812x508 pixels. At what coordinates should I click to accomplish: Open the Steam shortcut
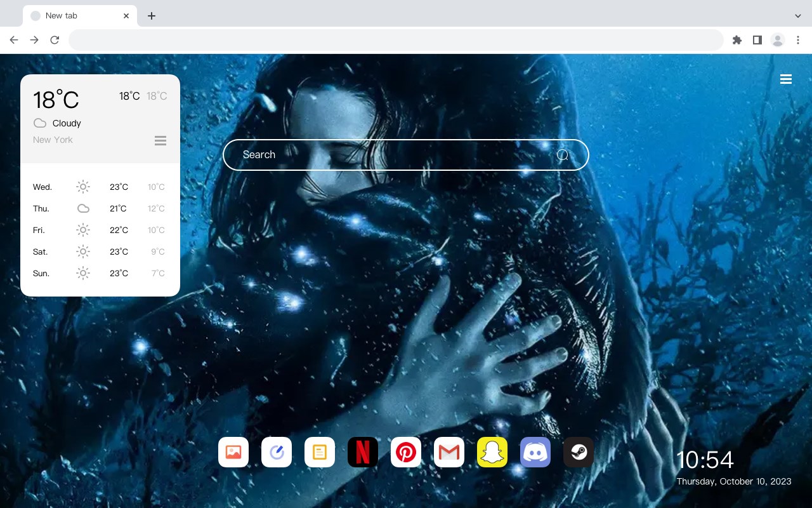point(579,452)
